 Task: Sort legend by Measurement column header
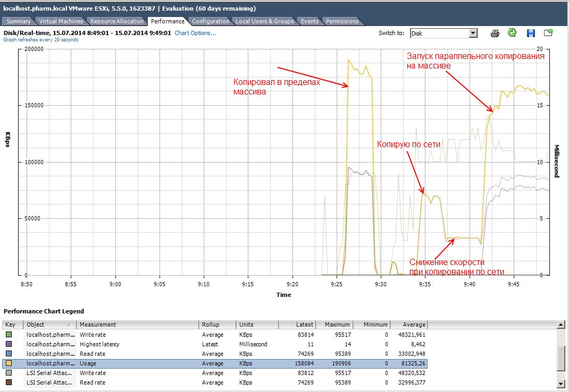click(x=137, y=325)
